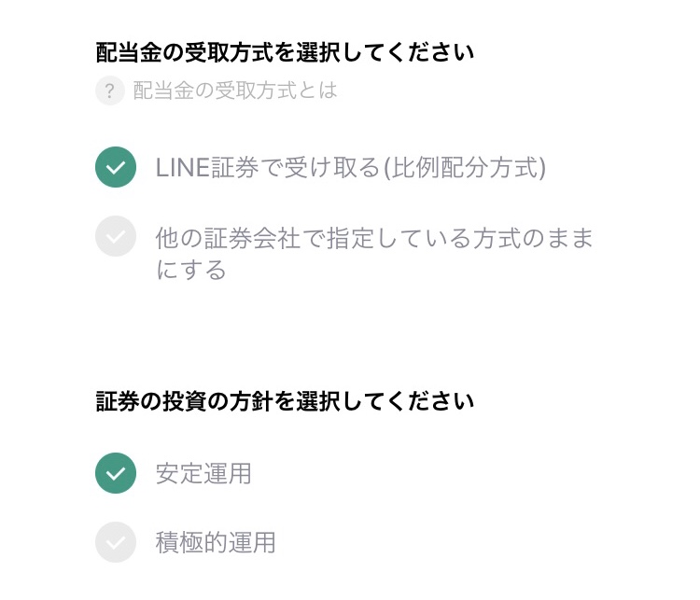
Task: Click the 証券の投資の方針を選択してください heading
Action: click(285, 401)
